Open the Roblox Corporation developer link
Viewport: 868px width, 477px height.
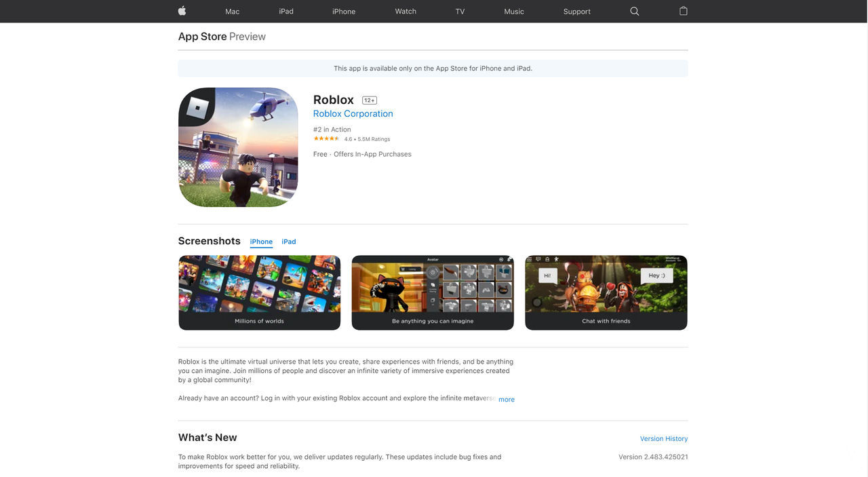353,114
